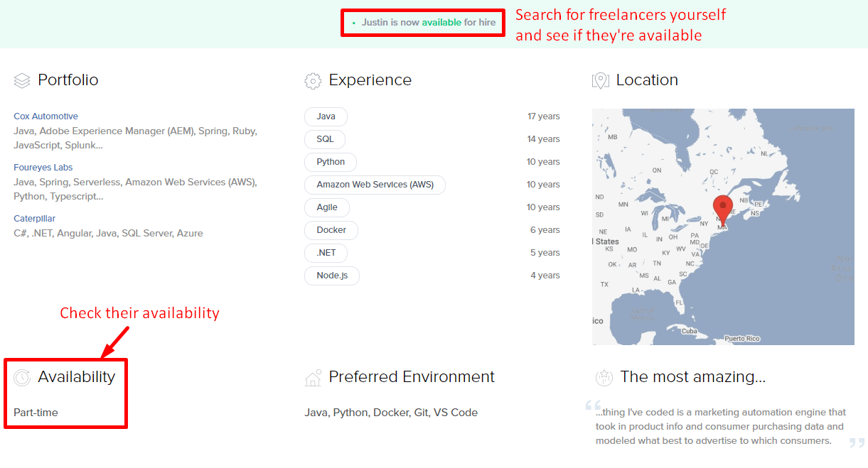Click the '4 years' value for Node.js
Viewport: 868px width, 468px height.
coord(545,276)
